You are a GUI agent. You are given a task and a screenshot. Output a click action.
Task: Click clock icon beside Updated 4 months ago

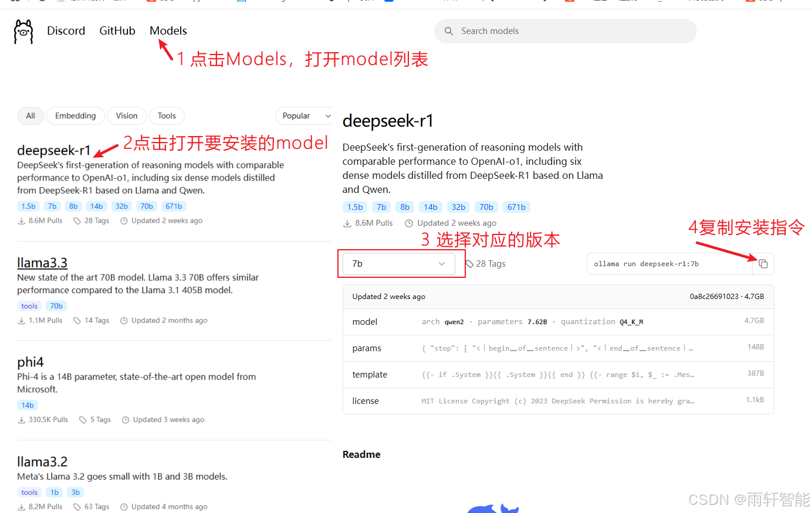pyautogui.click(x=124, y=507)
